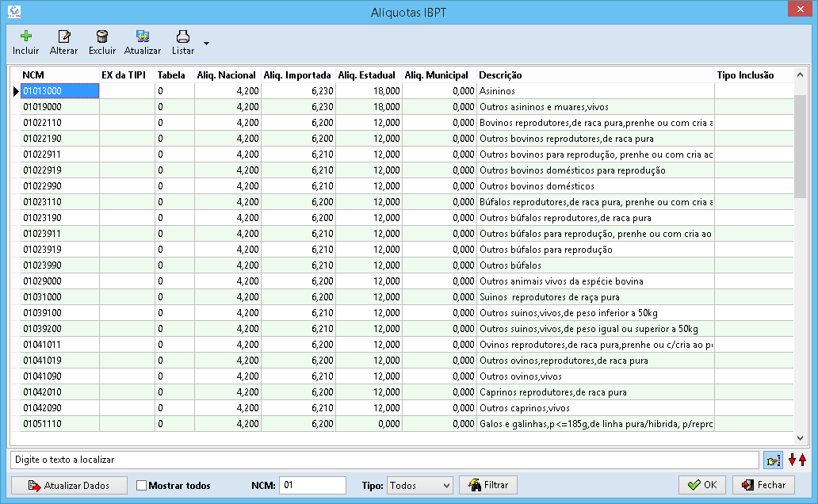Toggle the Mostrar todos checkbox
This screenshot has height=504, width=818.
[x=141, y=485]
